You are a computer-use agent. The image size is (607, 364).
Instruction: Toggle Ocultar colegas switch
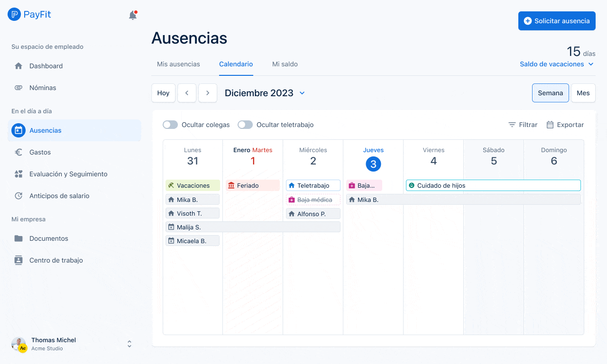pos(170,125)
